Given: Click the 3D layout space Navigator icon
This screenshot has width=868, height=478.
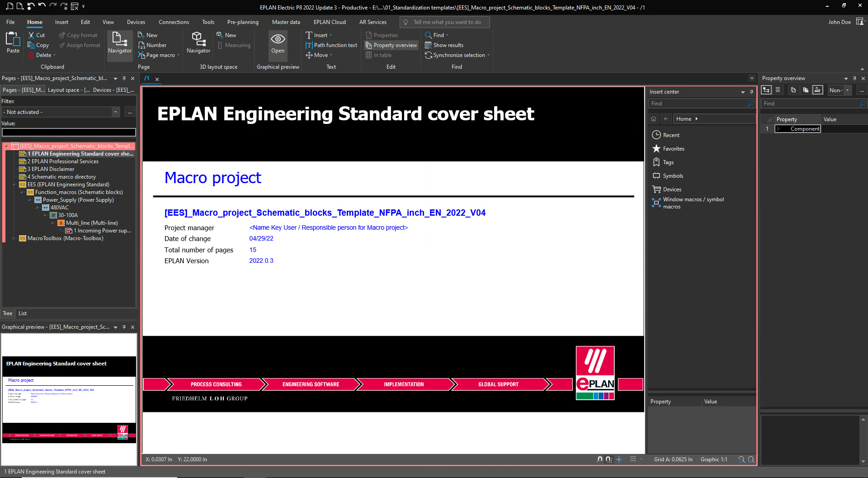Looking at the screenshot, I should tap(198, 43).
